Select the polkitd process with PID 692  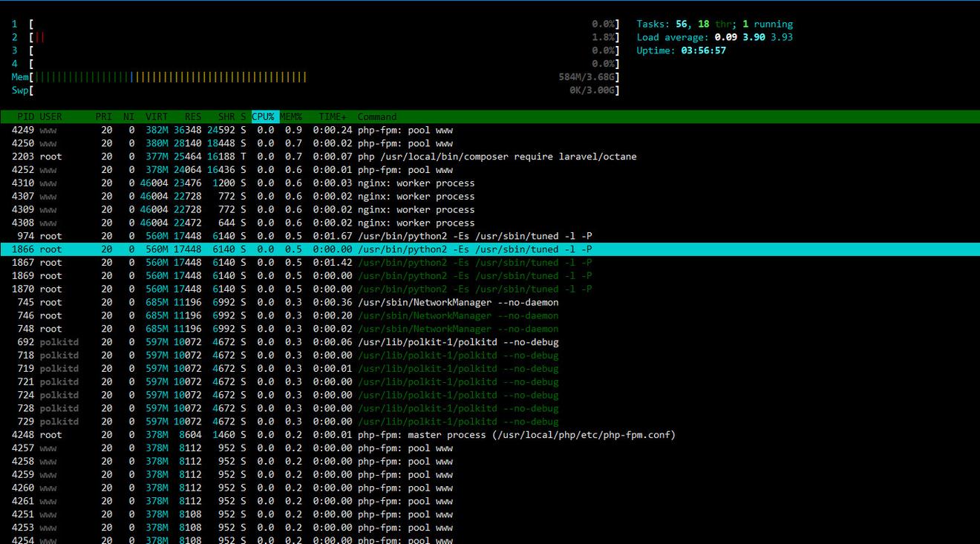click(457, 342)
